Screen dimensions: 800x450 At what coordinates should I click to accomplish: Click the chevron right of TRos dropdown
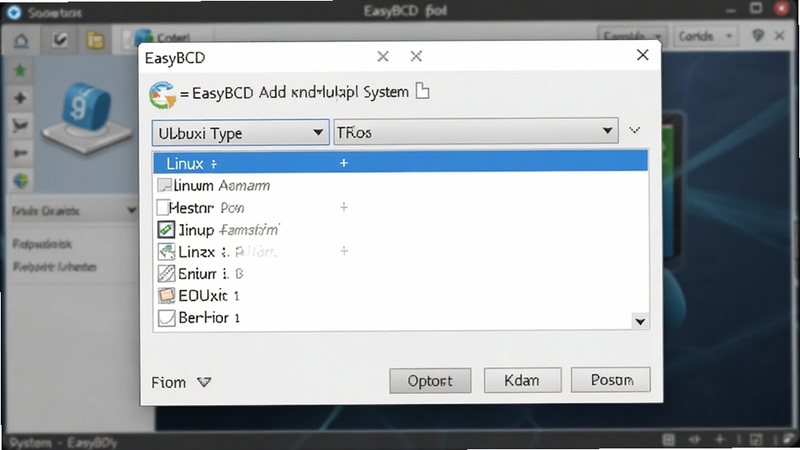[x=634, y=130]
